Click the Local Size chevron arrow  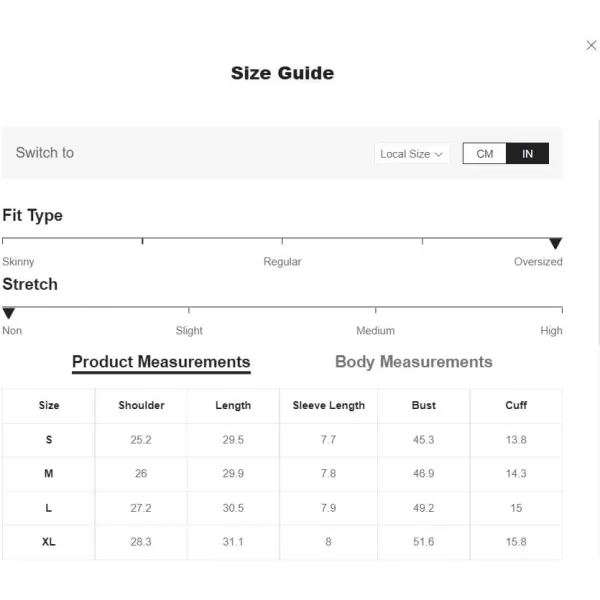click(x=439, y=154)
